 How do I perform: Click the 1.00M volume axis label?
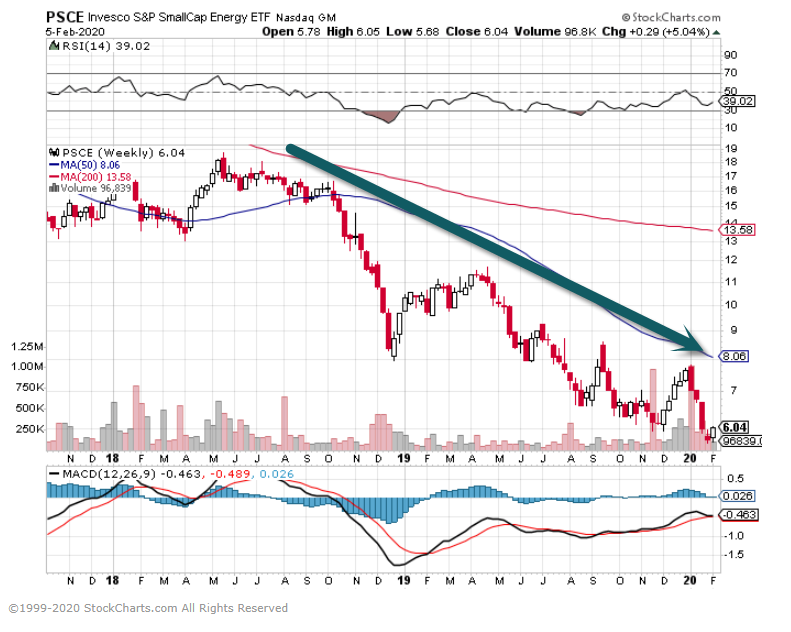click(27, 367)
